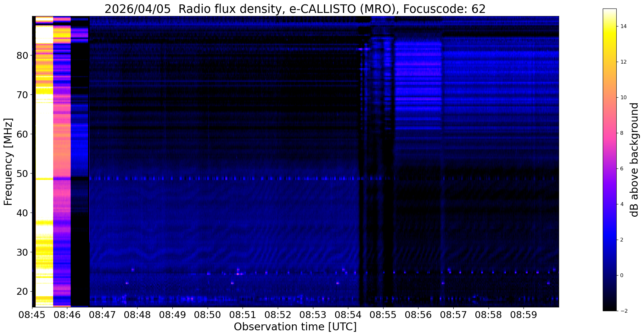644x336 pixels.
Task: Click the 'Observation time [UTC]' x-axis label
Action: (295, 327)
